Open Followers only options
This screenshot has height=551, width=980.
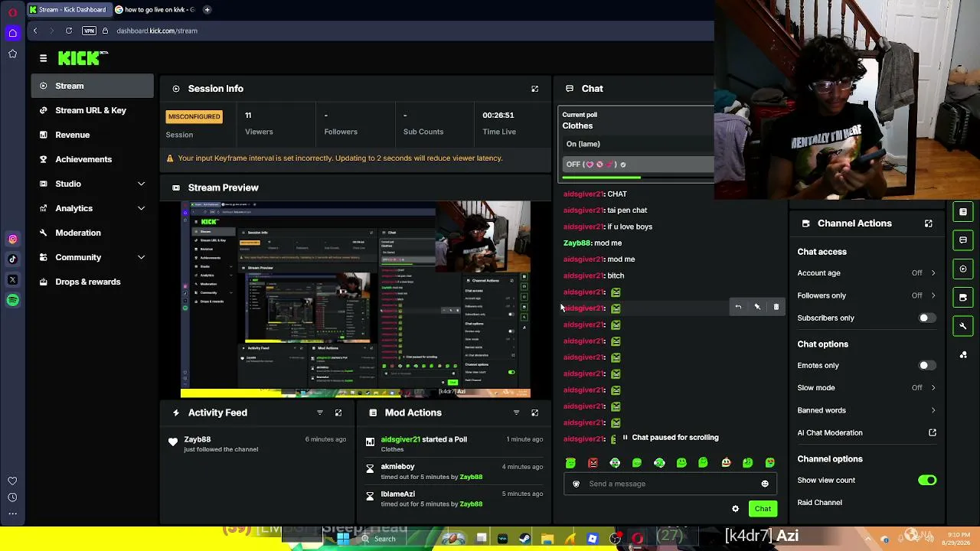click(867, 295)
